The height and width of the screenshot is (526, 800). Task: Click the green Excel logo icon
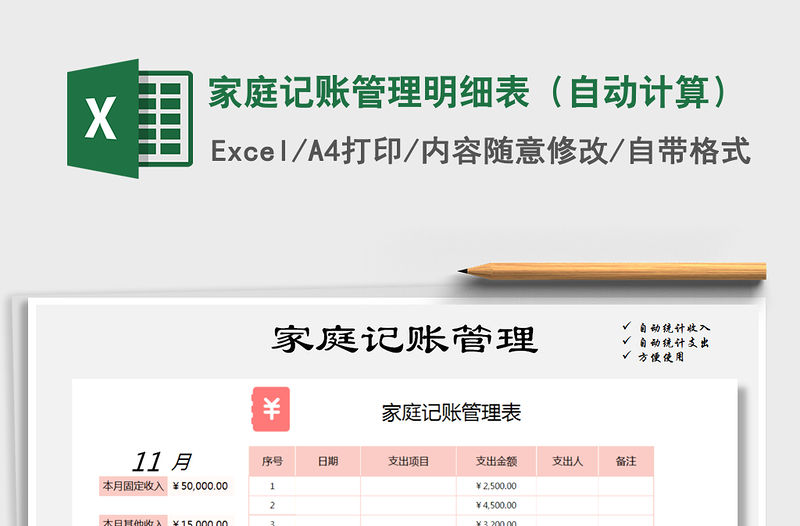[x=130, y=119]
